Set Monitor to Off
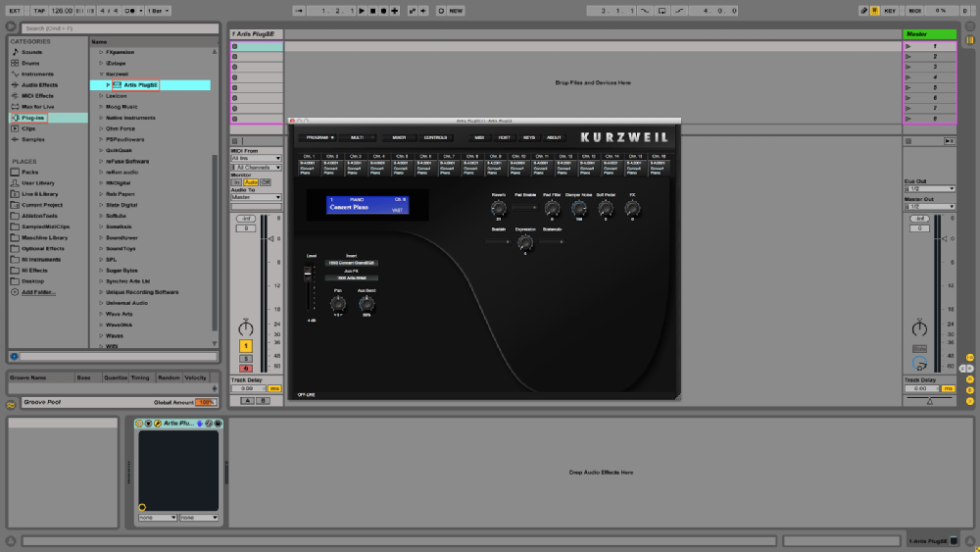 click(266, 182)
